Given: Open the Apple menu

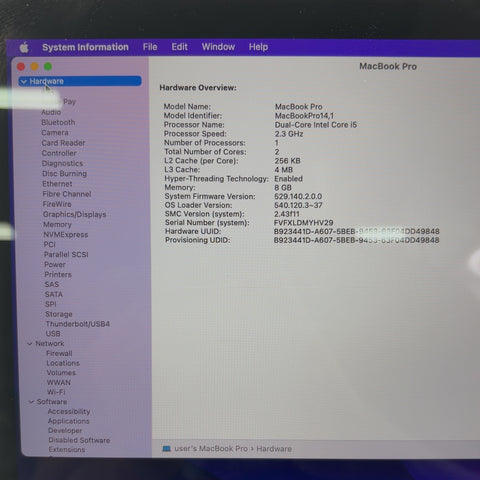Looking at the screenshot, I should tap(24, 47).
